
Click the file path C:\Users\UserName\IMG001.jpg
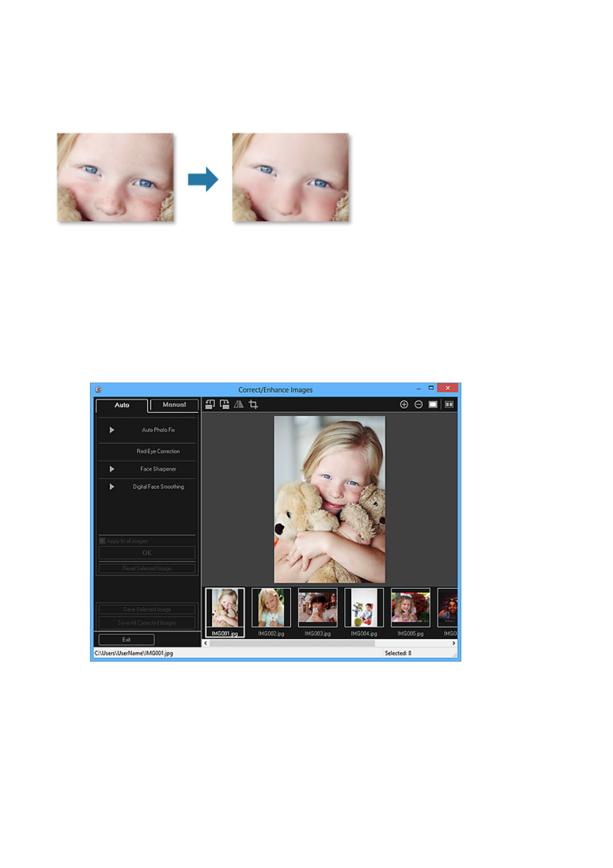pyautogui.click(x=134, y=653)
